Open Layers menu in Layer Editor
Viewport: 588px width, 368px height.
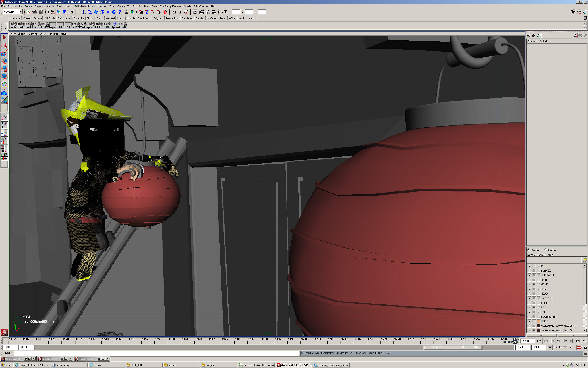pyautogui.click(x=531, y=255)
